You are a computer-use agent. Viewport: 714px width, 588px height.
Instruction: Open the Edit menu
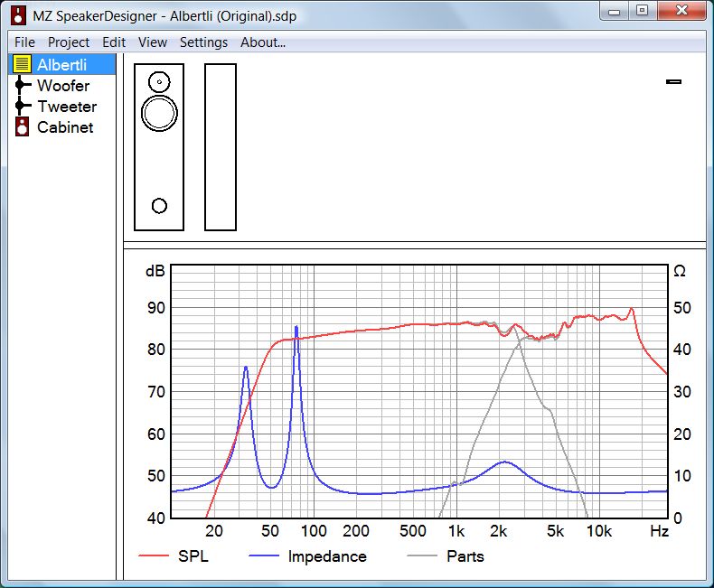114,42
